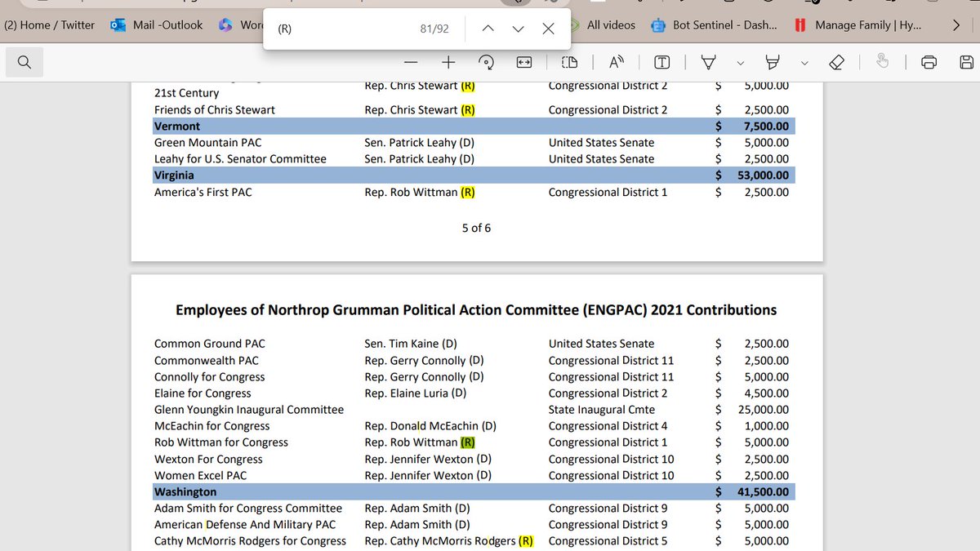Click 'Adam Smith for Congress Committee'
Viewport: 980px width, 551px height.
[248, 508]
